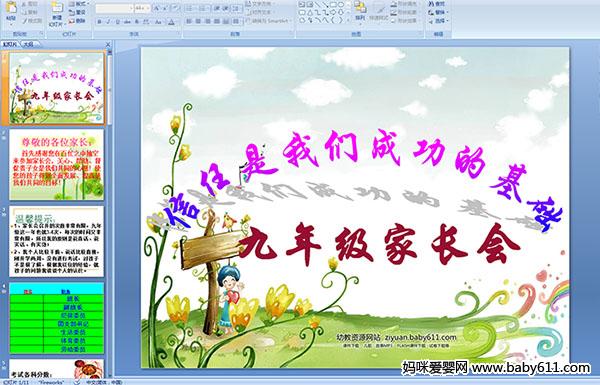Toggle Justify text alignment
600x385 pixels.
pyautogui.click(x=217, y=21)
